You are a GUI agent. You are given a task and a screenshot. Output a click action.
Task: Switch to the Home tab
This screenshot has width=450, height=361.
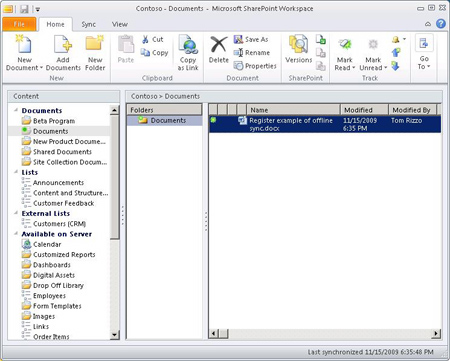click(55, 24)
